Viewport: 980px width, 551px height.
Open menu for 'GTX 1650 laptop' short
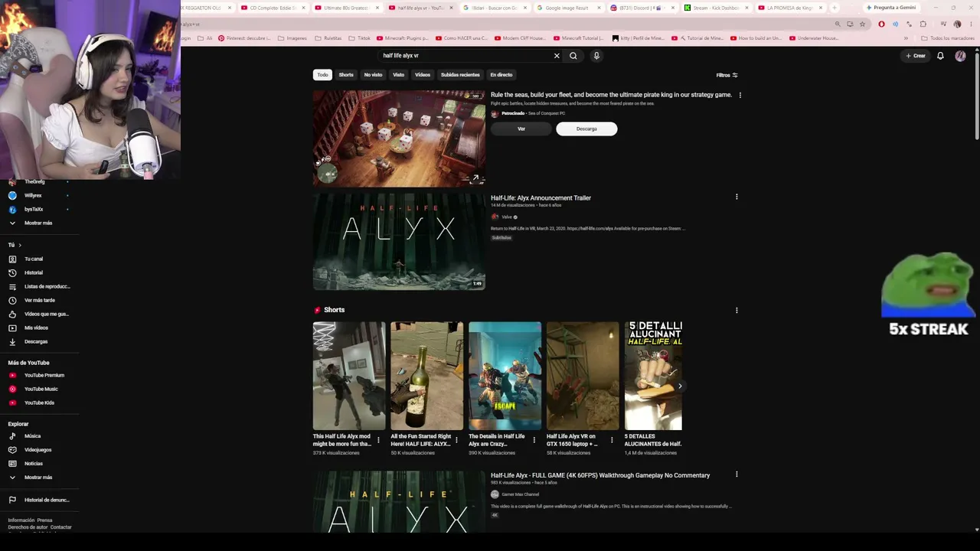pos(612,440)
